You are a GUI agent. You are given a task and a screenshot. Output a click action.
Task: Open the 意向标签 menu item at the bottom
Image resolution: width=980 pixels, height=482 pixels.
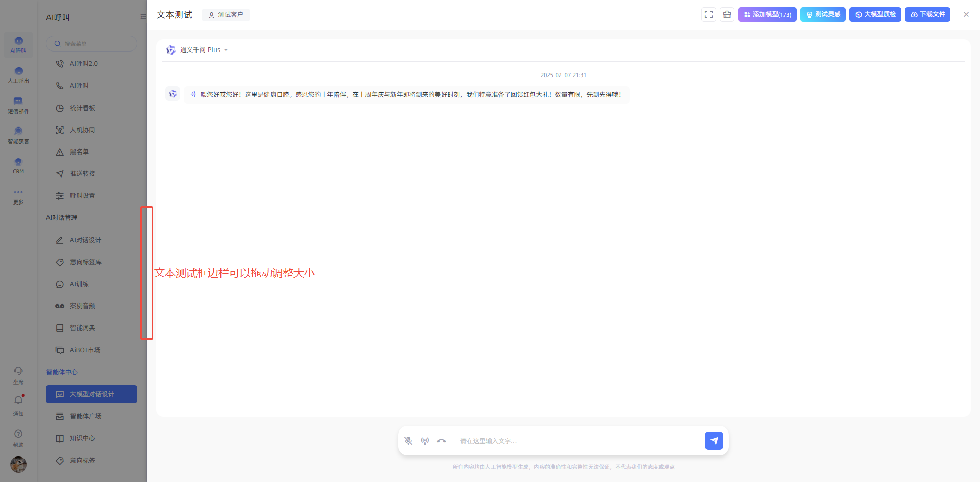pos(91,461)
